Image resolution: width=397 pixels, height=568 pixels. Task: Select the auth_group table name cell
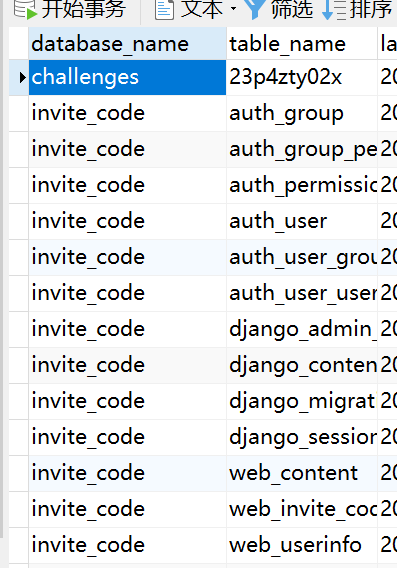click(x=302, y=113)
